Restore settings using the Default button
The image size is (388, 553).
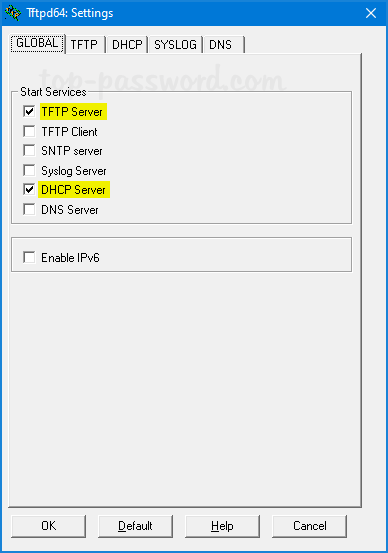[135, 526]
